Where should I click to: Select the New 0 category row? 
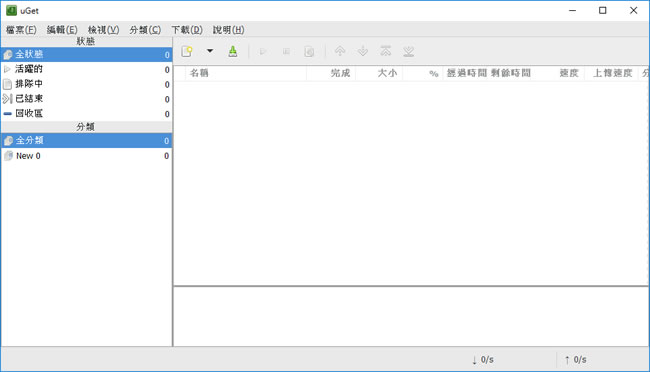[x=87, y=156]
